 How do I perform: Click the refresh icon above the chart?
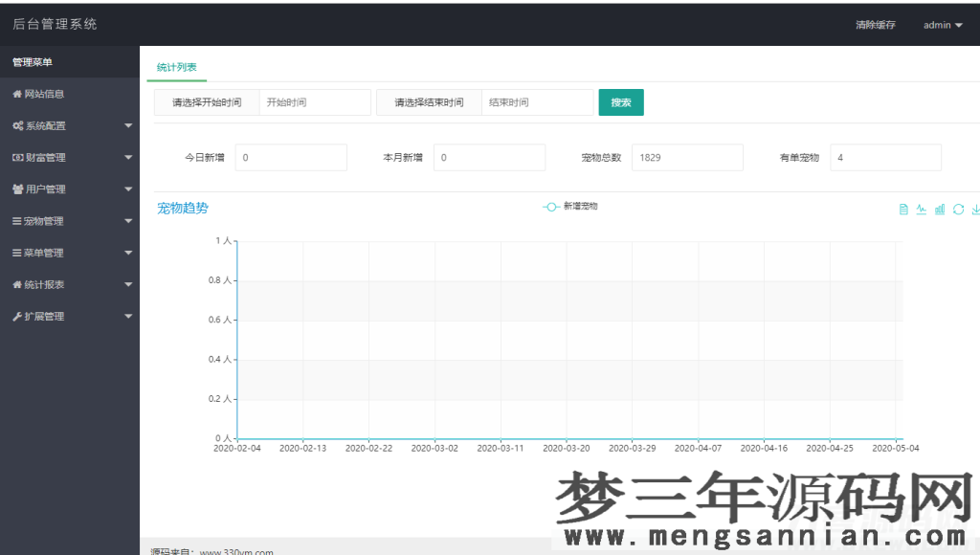(958, 210)
